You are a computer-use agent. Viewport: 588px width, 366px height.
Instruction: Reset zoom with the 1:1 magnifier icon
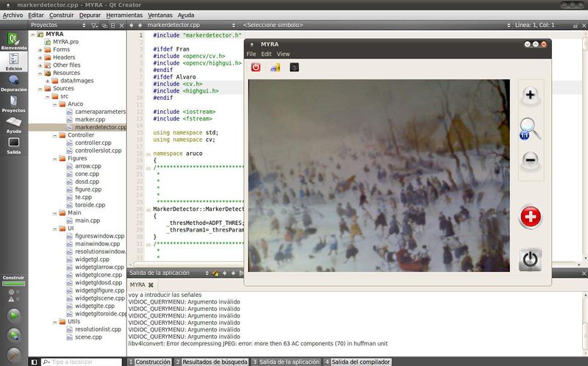[x=529, y=128]
